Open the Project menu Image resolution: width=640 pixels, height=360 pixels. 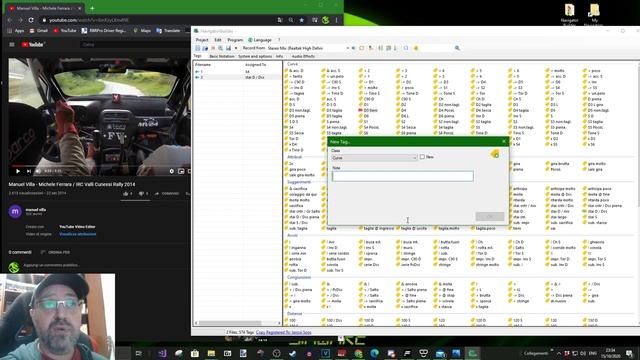202,40
